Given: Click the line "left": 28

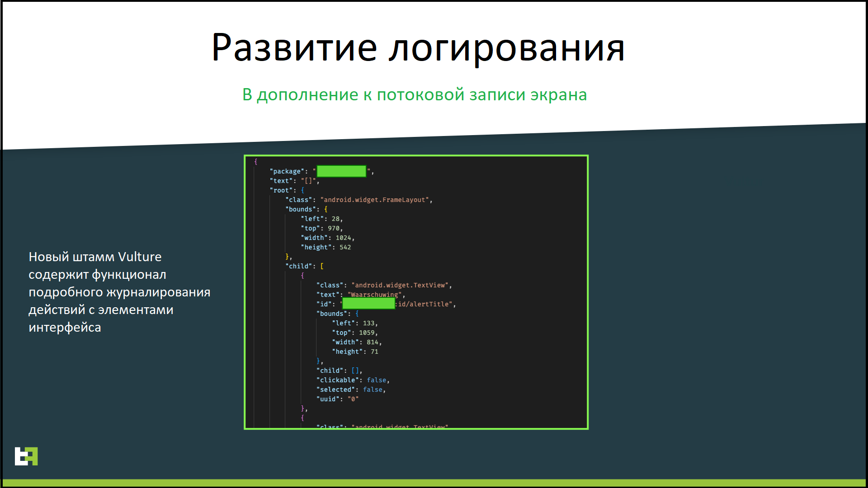Looking at the screenshot, I should (x=322, y=219).
